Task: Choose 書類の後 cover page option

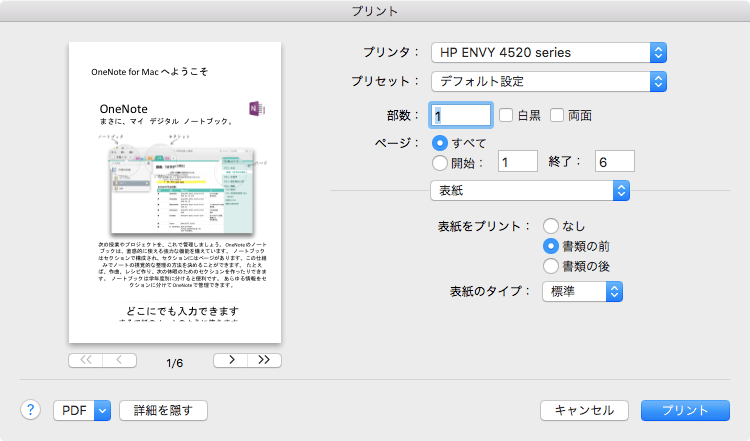Action: (x=551, y=266)
